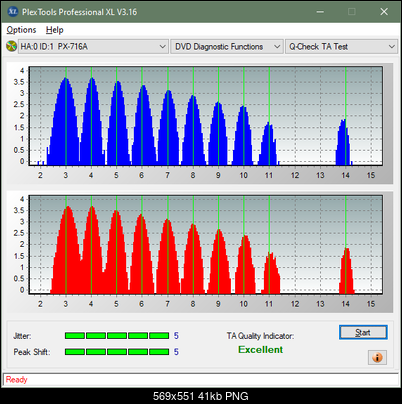Click the TA Quality Indicator label
Image resolution: width=402 pixels, height=404 pixels.
click(x=260, y=336)
